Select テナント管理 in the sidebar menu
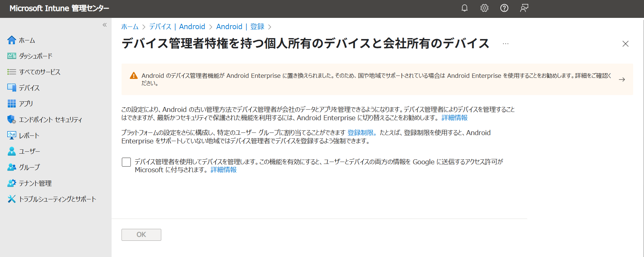The width and height of the screenshot is (644, 257). [35, 183]
